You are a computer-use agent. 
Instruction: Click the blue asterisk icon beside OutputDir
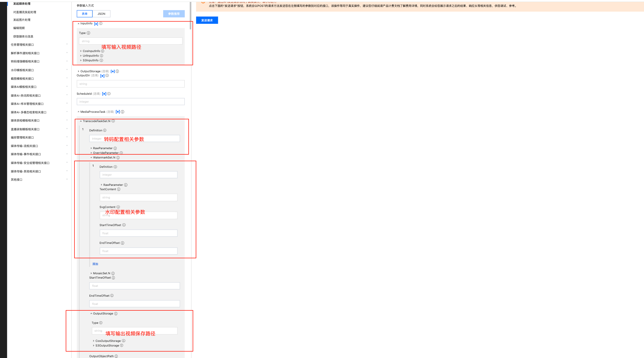[102, 76]
